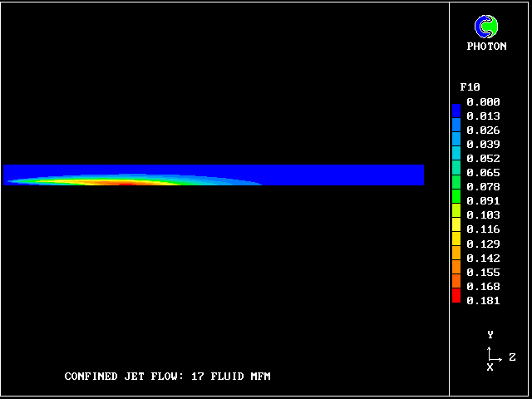The image size is (532, 399).
Task: Click the 0.181 legend value
Action: [x=483, y=300]
